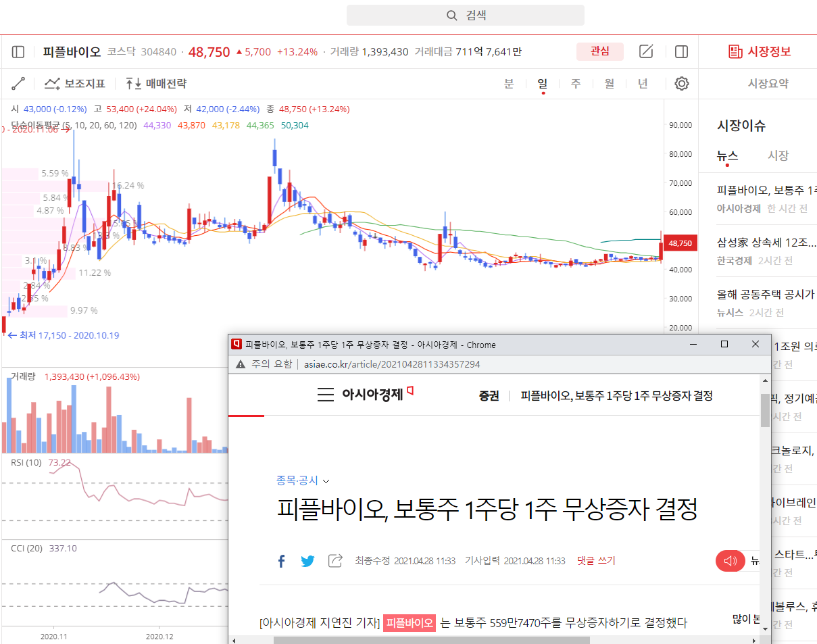Toggle the right side panel icon

pos(681,52)
